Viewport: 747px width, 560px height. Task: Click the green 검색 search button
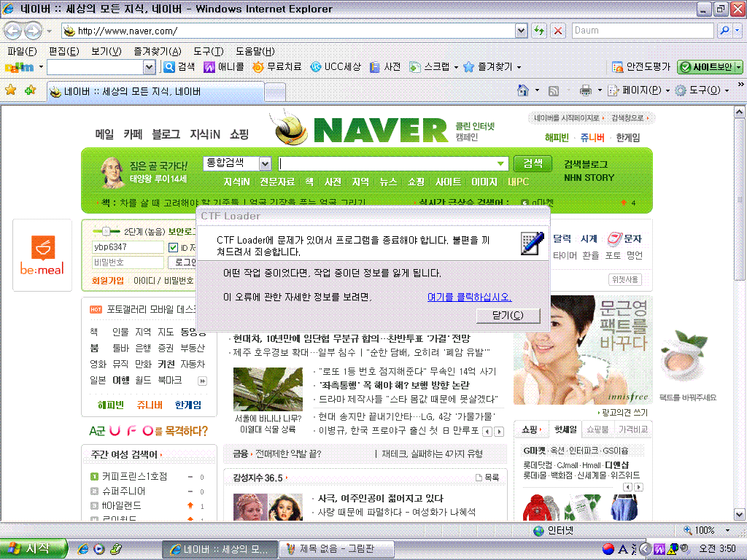click(533, 164)
